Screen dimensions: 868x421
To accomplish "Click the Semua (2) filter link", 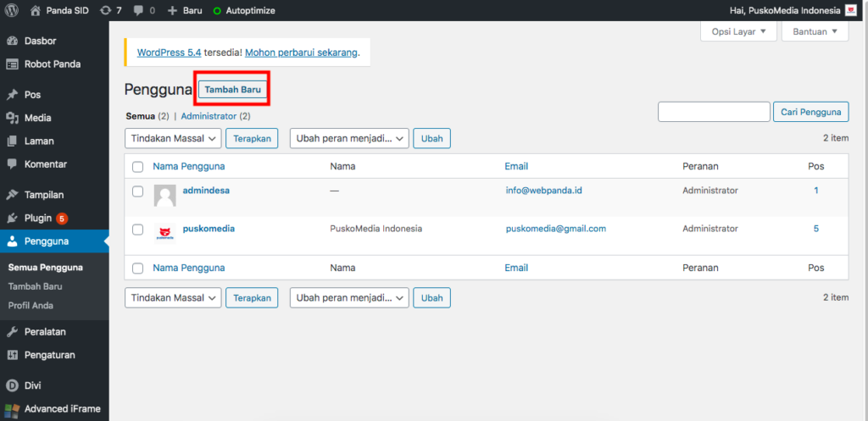I will [147, 116].
